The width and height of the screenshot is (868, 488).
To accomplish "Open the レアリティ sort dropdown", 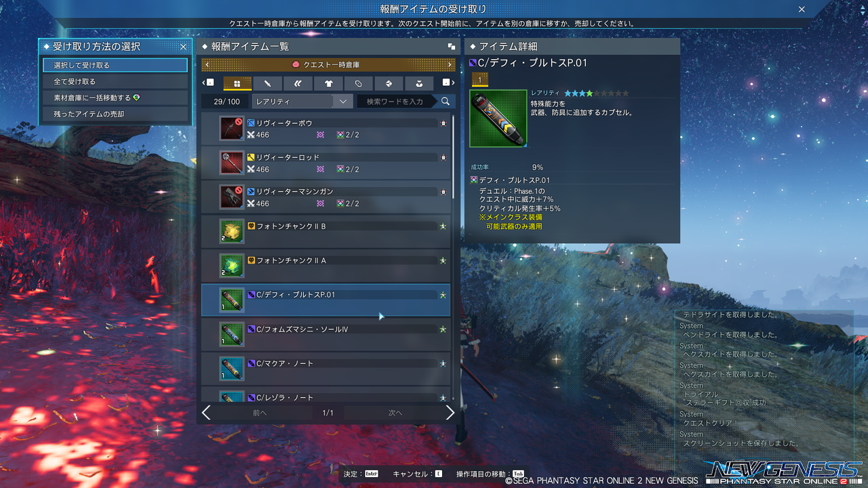I will point(302,101).
